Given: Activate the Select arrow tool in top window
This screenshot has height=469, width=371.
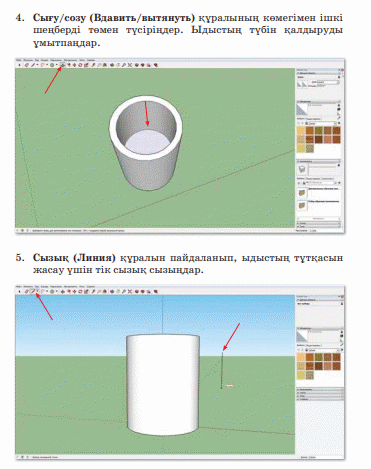Looking at the screenshot, I should pos(19,65).
